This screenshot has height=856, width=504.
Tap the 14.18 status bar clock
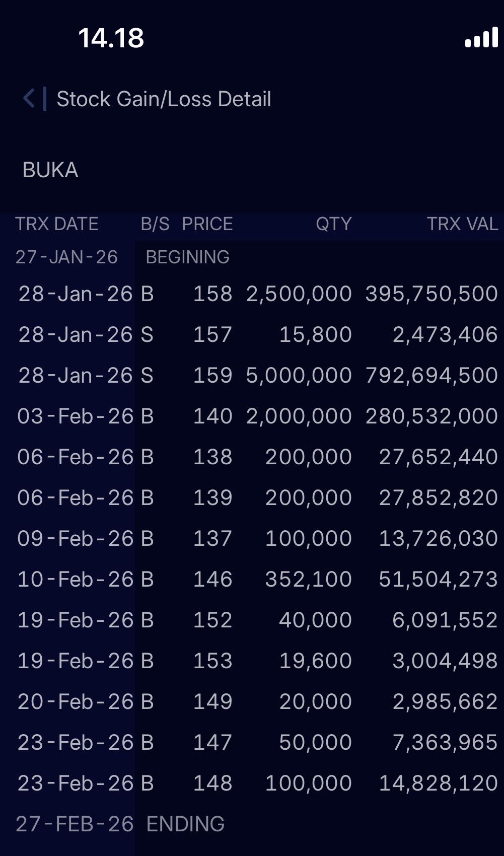pyautogui.click(x=111, y=38)
